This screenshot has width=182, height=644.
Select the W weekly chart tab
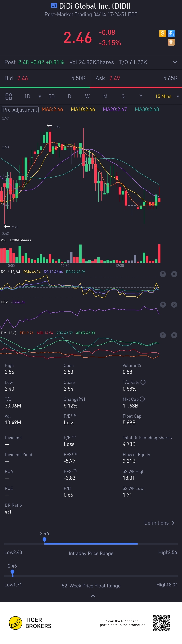pyautogui.click(x=87, y=96)
